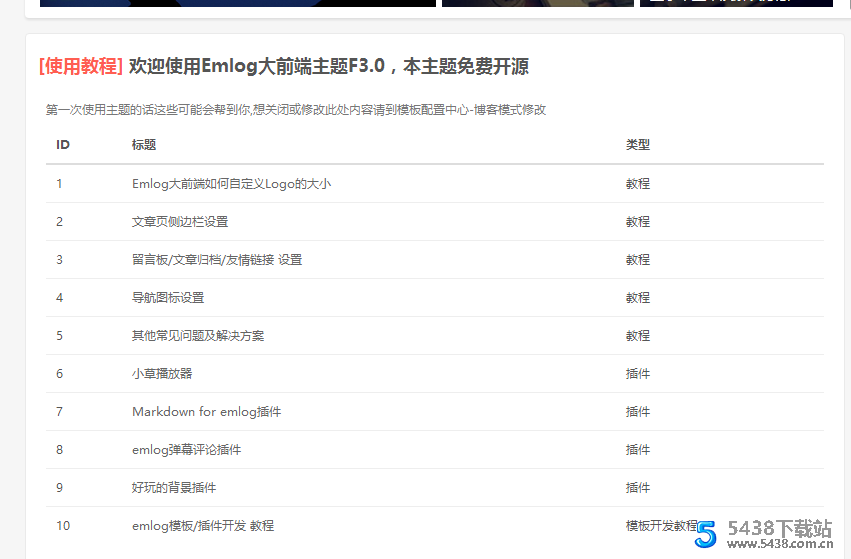Click ID cell 9
Screen dimensions: 851x559
click(59, 488)
